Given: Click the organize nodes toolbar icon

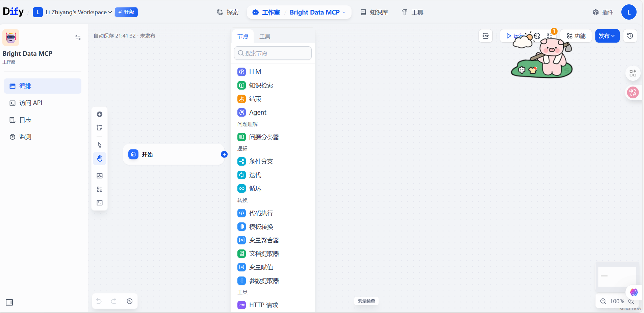Looking at the screenshot, I should (100, 189).
